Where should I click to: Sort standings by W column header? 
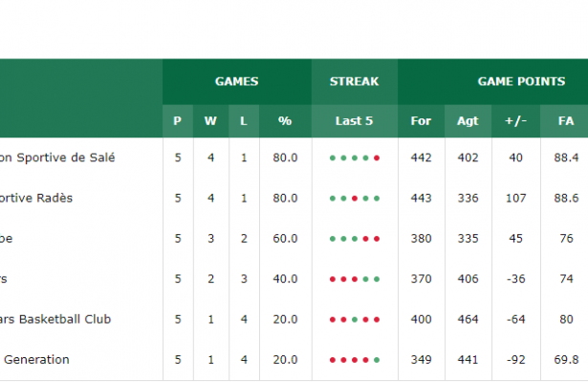tap(210, 121)
